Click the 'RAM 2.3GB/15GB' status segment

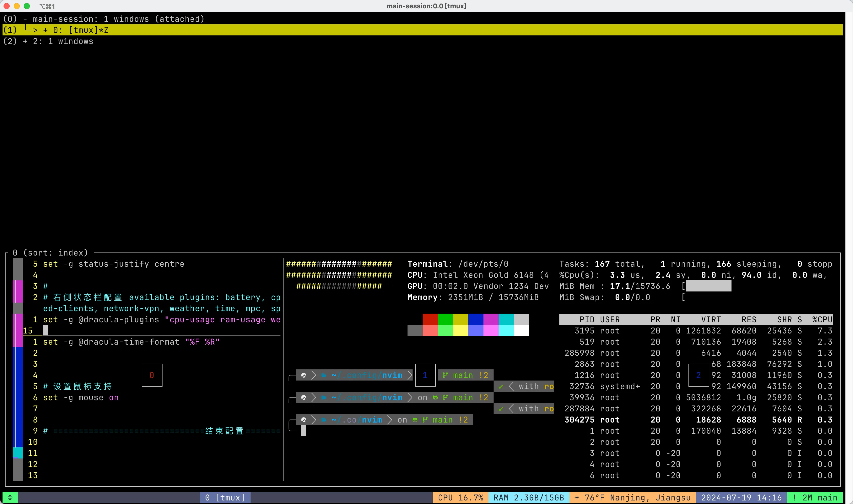pyautogui.click(x=529, y=497)
